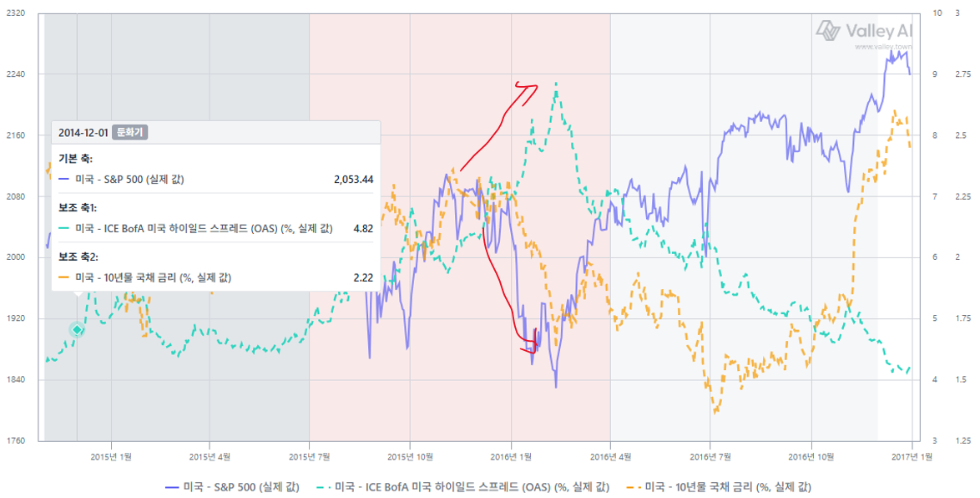Image resolution: width=980 pixels, height=498 pixels.
Task: Click the 둔화기 badge in tooltip
Action: pos(130,133)
